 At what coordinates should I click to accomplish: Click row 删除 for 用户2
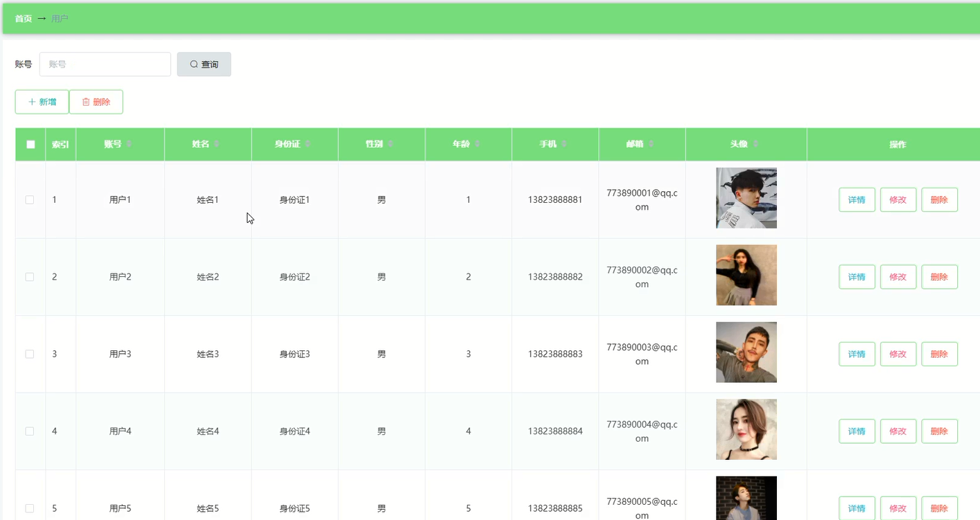tap(939, 277)
